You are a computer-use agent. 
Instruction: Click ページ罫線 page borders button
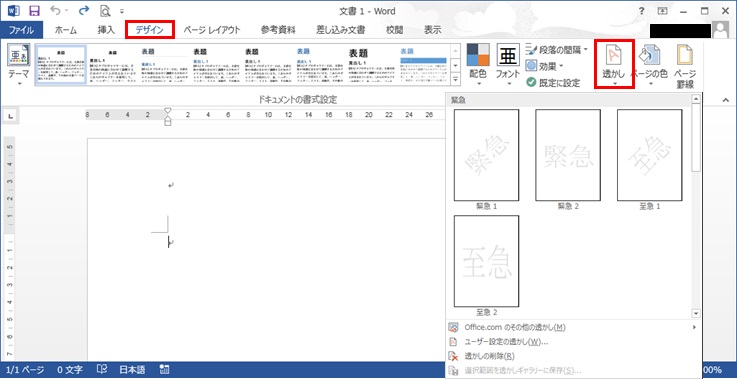point(684,66)
